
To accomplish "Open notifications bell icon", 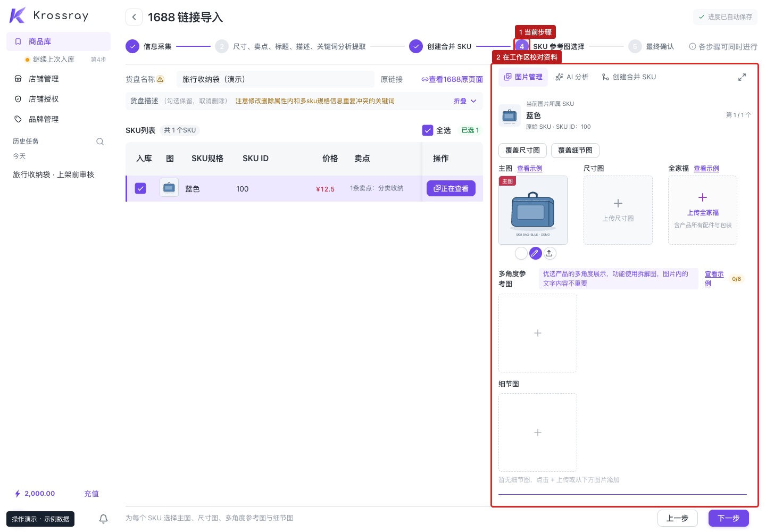I will point(104,519).
